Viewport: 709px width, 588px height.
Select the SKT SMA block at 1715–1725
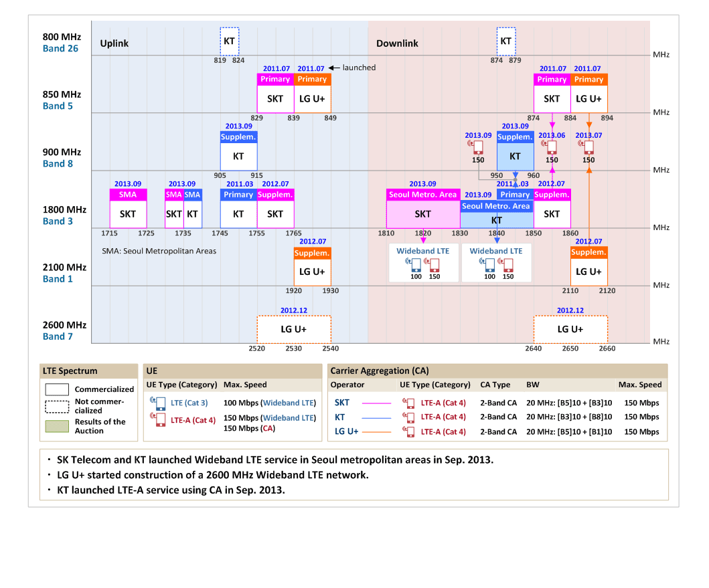(128, 209)
